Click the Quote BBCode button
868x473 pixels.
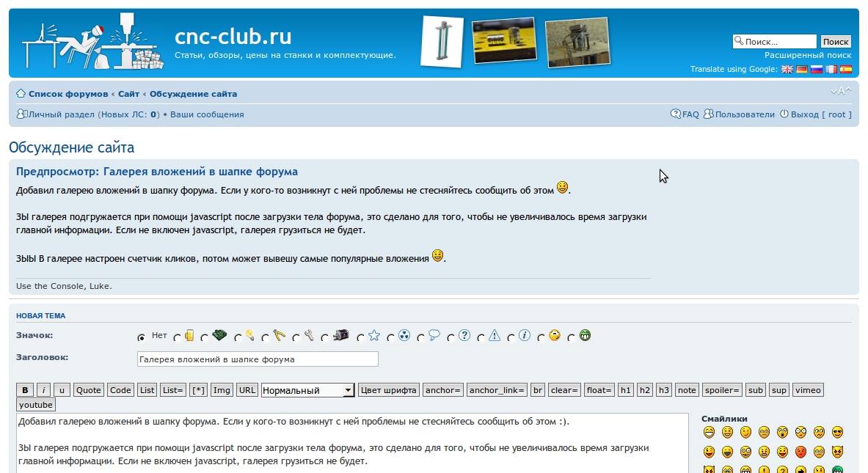point(89,390)
